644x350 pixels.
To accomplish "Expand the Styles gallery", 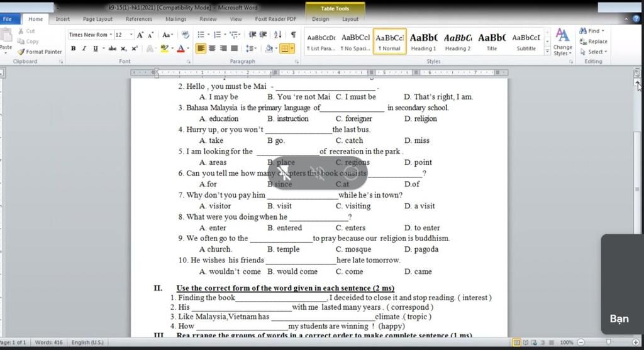I will click(x=547, y=52).
